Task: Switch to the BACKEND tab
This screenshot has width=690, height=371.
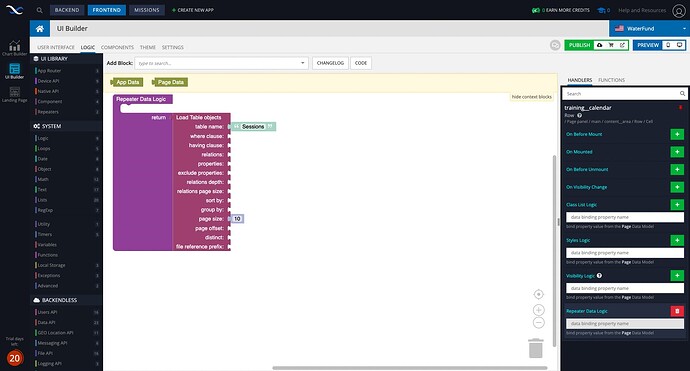Action: 67,10
